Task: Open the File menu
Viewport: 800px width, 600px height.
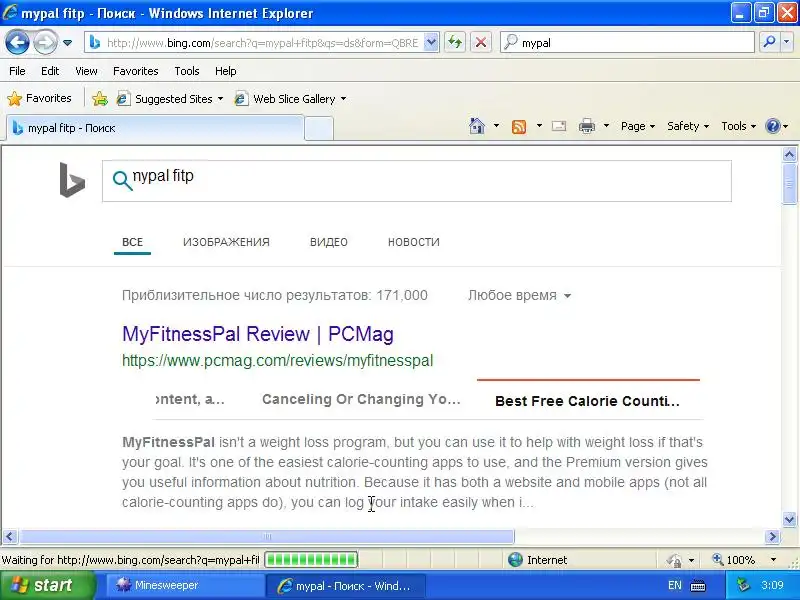Action: click(17, 71)
